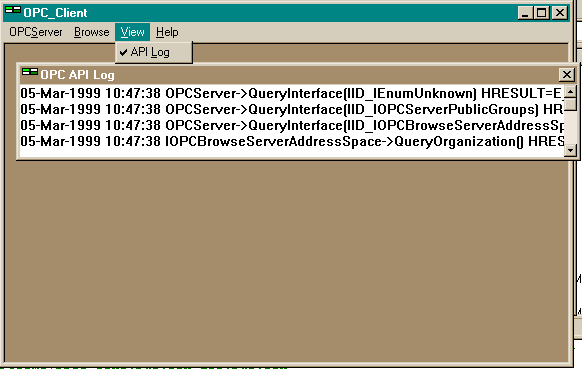Uncheck the API Log menu entry

point(154,52)
